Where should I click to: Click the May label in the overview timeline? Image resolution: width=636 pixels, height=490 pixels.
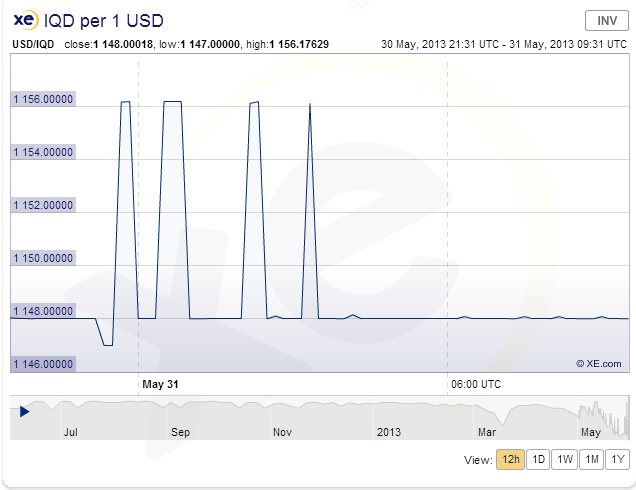point(591,432)
